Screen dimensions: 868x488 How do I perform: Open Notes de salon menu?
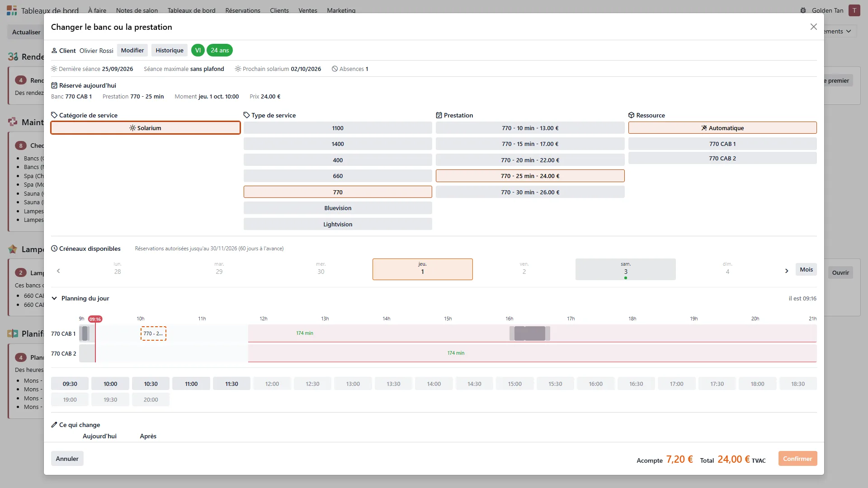[x=137, y=10]
